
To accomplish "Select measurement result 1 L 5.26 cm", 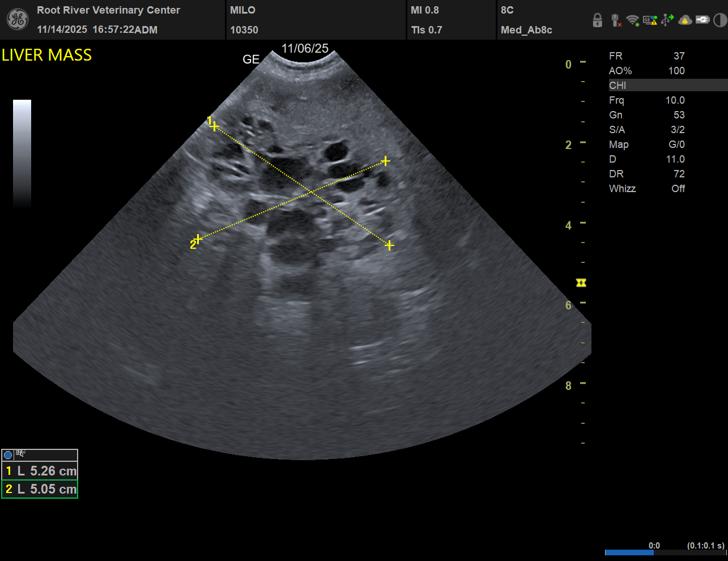I will tap(40, 471).
